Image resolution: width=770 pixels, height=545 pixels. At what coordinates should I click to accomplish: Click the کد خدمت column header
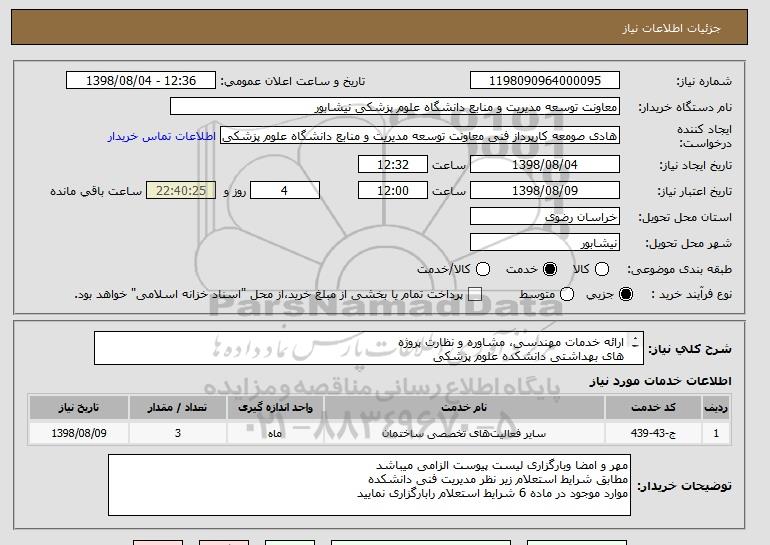pyautogui.click(x=653, y=408)
